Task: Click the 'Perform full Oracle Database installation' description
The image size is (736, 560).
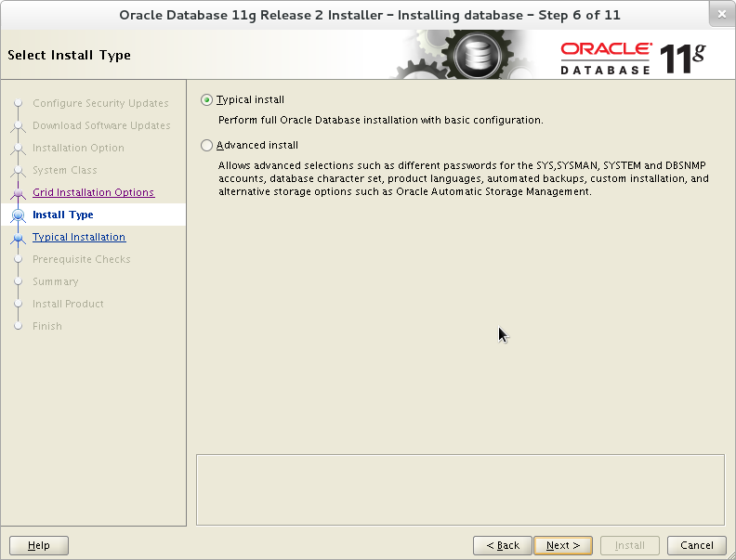Action: coord(381,120)
